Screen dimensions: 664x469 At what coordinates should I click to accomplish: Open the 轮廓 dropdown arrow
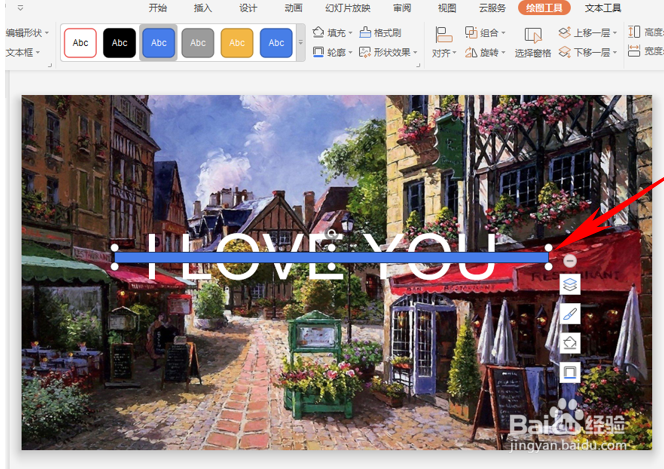click(x=351, y=53)
